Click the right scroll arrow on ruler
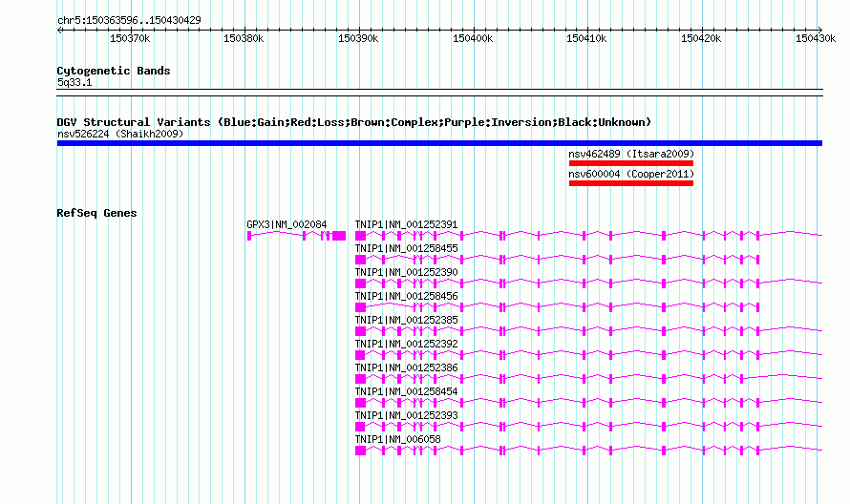This screenshot has width=850, height=504. (x=820, y=31)
